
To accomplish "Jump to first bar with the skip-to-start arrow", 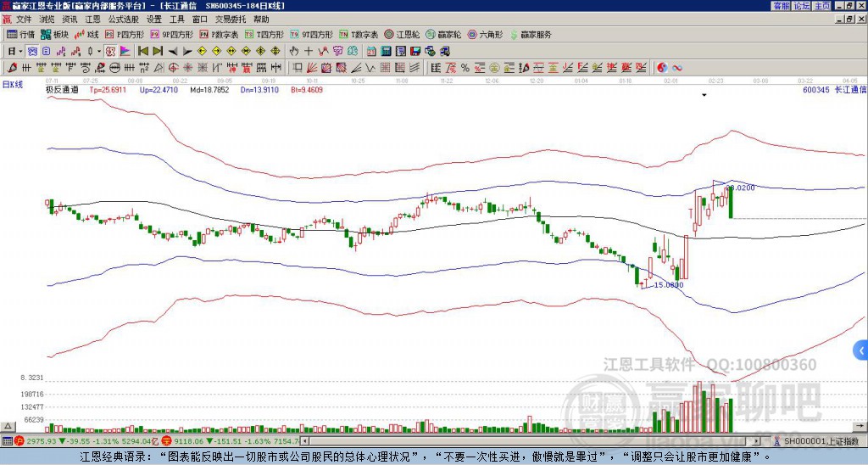I will (x=142, y=52).
